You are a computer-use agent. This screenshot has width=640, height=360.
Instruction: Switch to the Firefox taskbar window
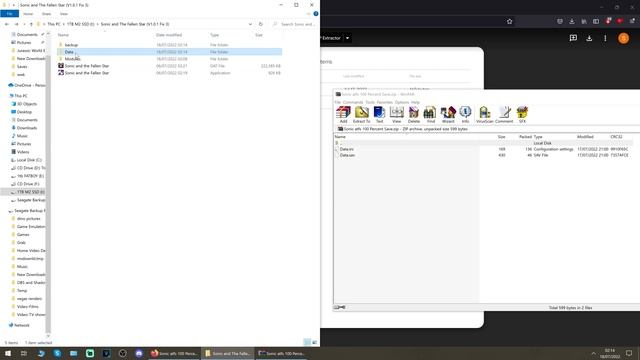(174, 353)
